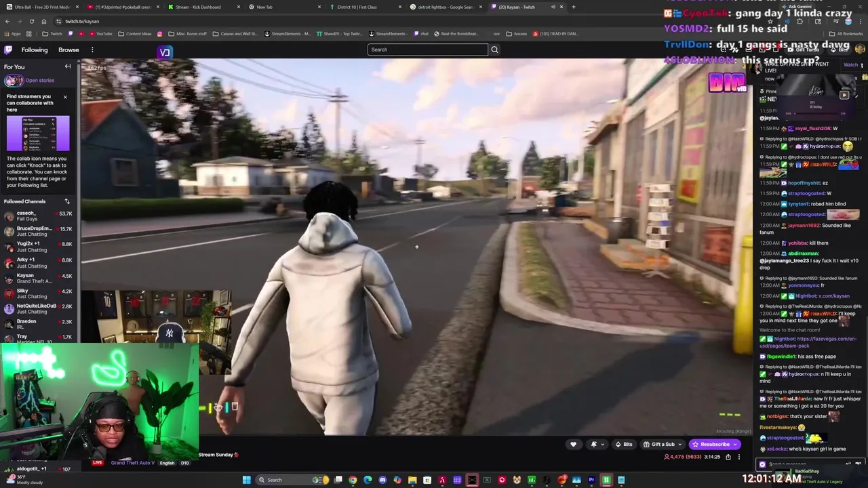
Task: Click x.com/kaysan link in chat
Action: pyautogui.click(x=833, y=296)
